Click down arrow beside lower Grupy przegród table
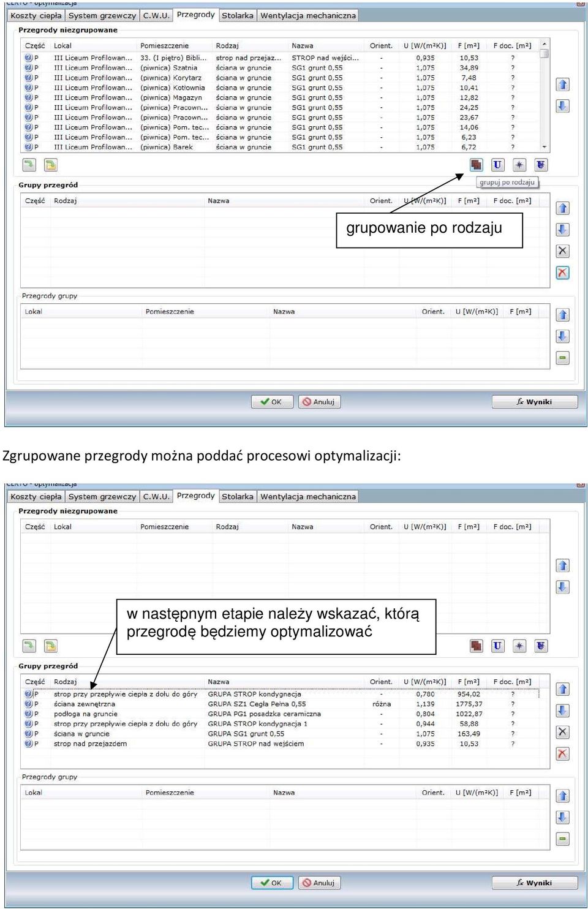Screen dimensions: 588x909 (563, 711)
